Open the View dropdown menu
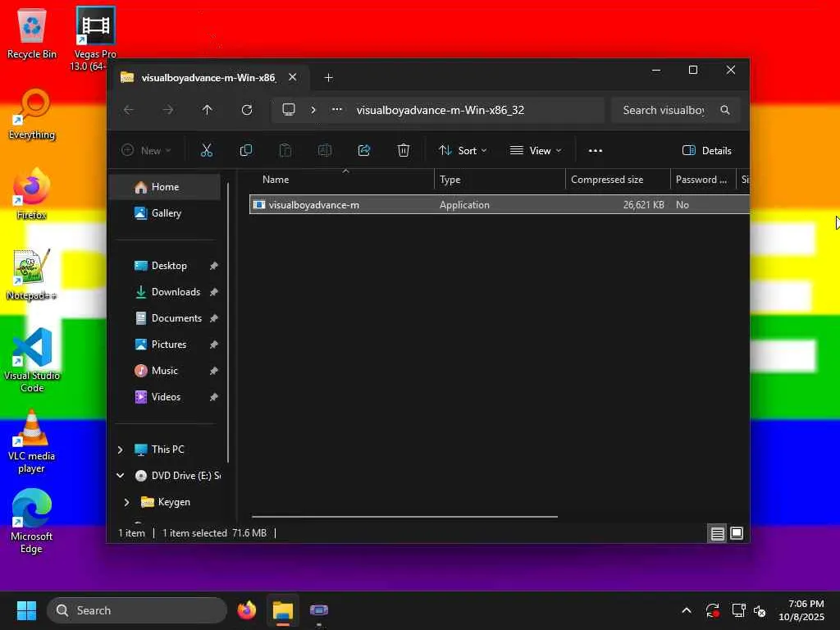Screen dimensions: 840x630 click(536, 151)
